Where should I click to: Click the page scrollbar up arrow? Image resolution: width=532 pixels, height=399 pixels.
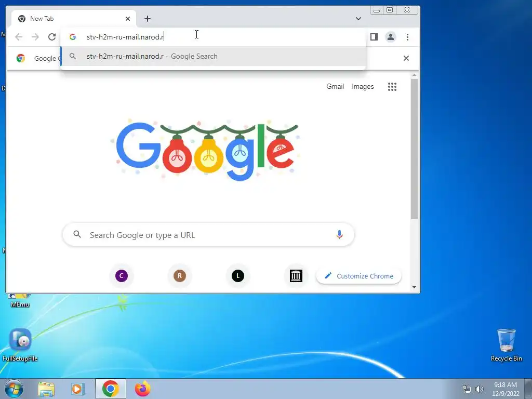[414, 75]
